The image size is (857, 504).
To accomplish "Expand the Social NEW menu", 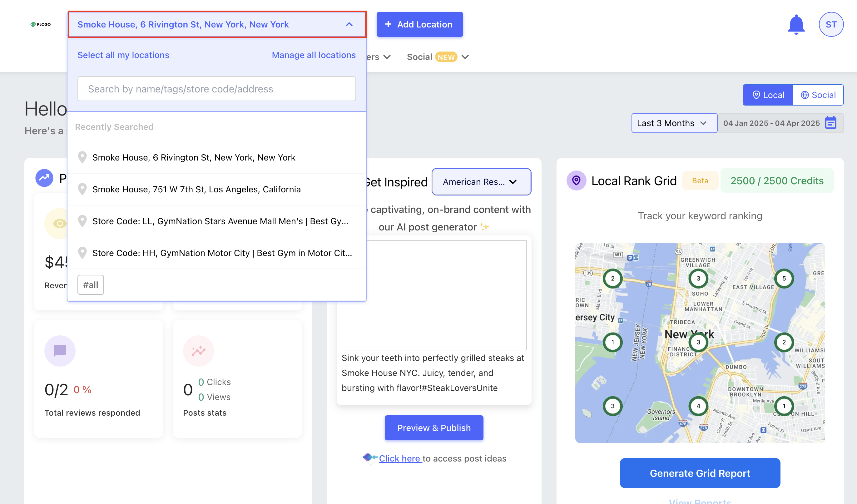I will pyautogui.click(x=438, y=57).
